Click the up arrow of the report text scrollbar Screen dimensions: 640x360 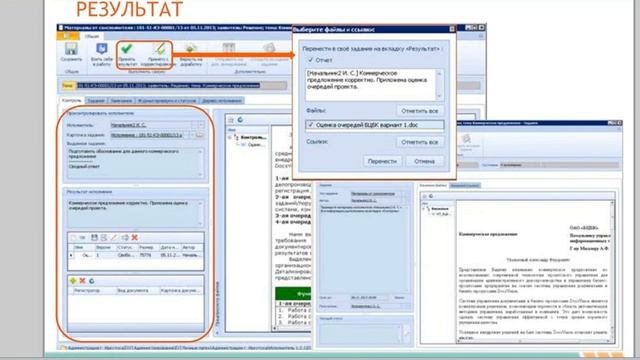[439, 74]
